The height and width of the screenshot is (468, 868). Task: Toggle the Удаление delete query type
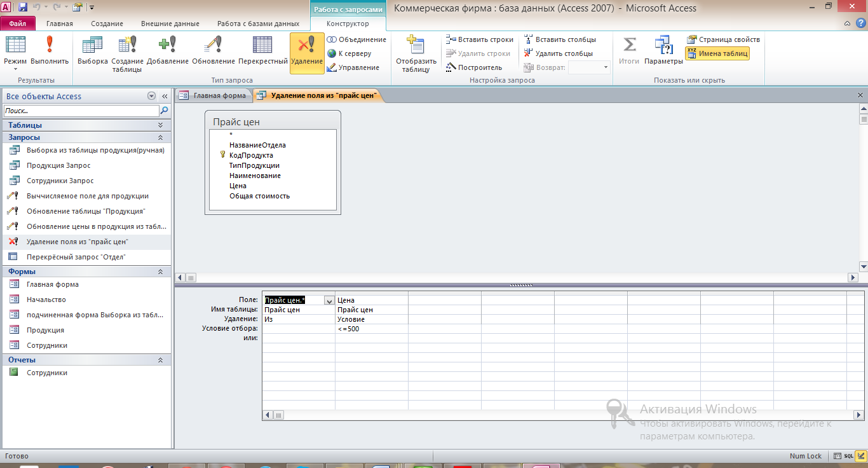tap(307, 54)
